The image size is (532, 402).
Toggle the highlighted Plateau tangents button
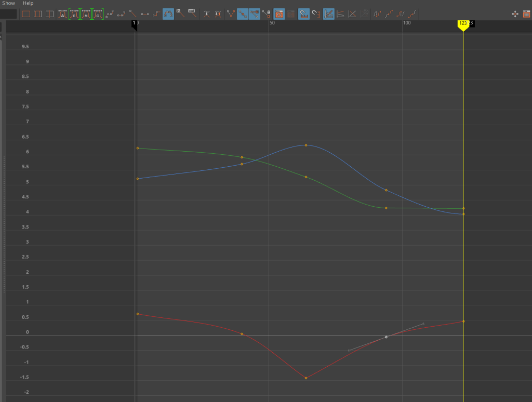point(168,14)
